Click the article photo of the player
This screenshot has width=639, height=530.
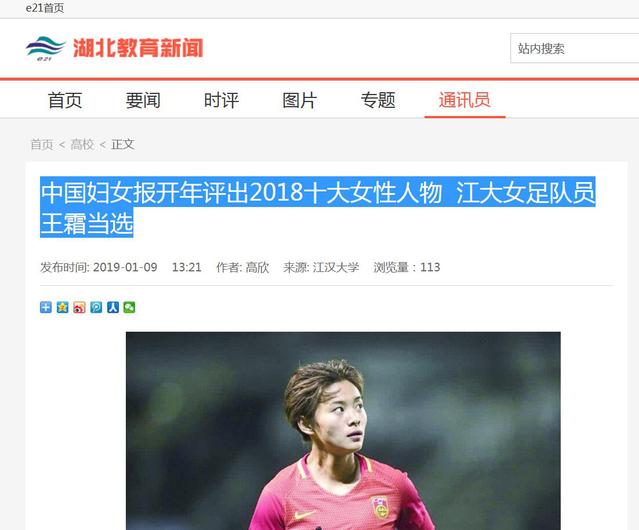(x=343, y=431)
